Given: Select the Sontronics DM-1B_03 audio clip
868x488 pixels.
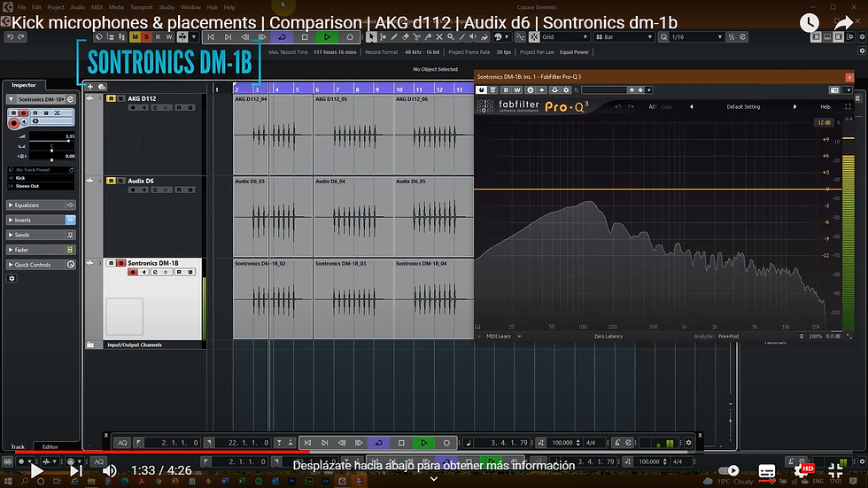Looking at the screenshot, I should click(x=353, y=298).
